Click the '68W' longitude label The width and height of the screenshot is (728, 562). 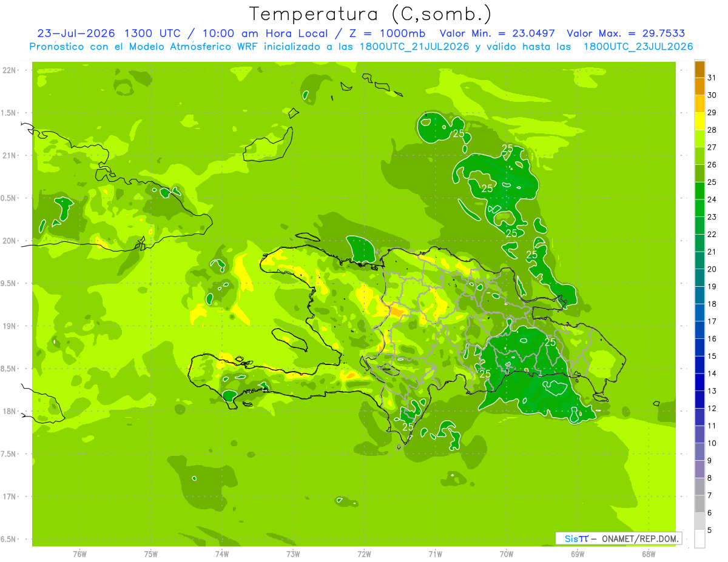tap(649, 554)
